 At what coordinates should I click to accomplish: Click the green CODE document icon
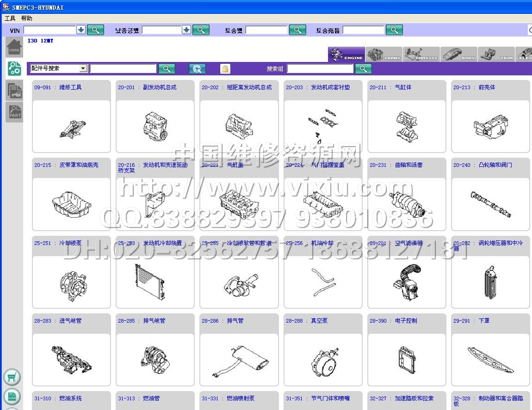tap(12, 396)
